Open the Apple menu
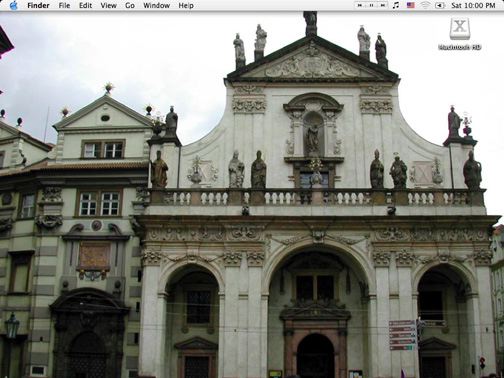504x378 pixels. click(x=14, y=5)
